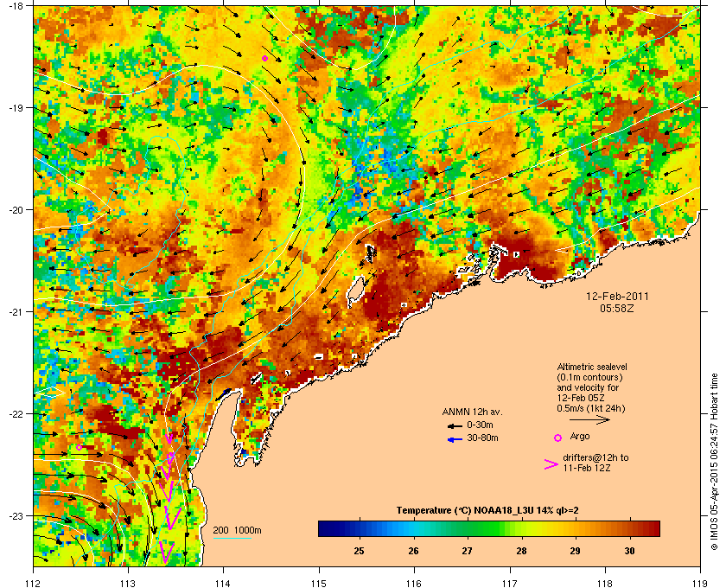Click the colorbar tick label '30'

[x=629, y=551]
